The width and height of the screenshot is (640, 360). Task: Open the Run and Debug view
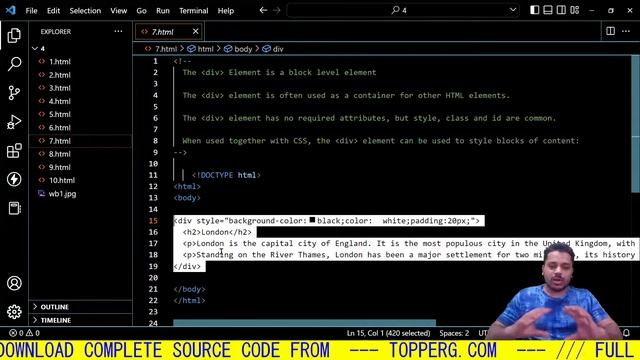pyautogui.click(x=14, y=122)
